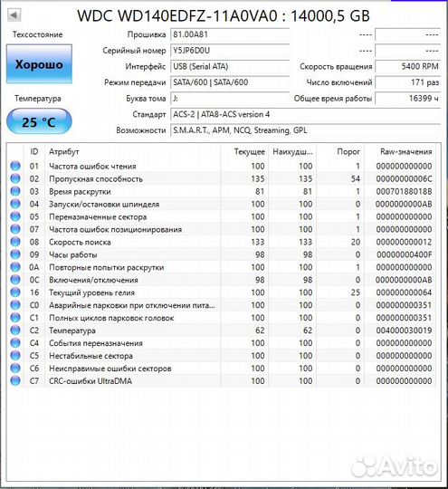
Task: Click status icon for Температура attribute row
Action: tap(15, 330)
